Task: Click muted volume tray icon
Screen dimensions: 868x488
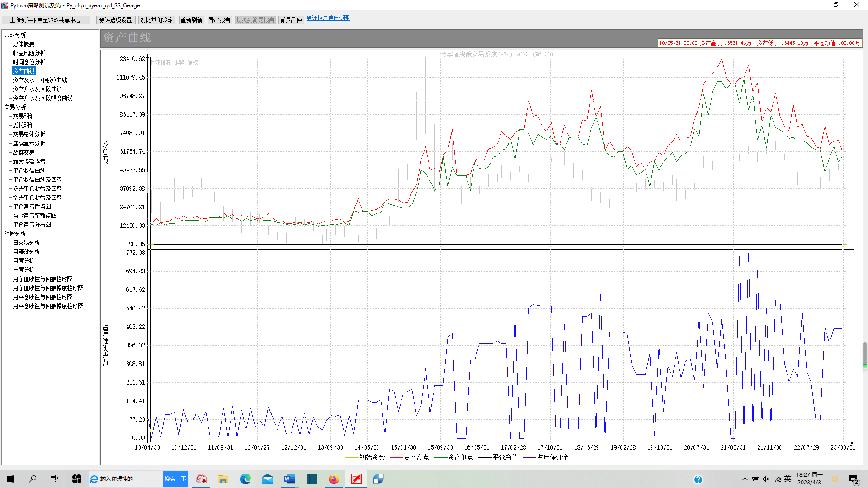Action: coord(766,479)
